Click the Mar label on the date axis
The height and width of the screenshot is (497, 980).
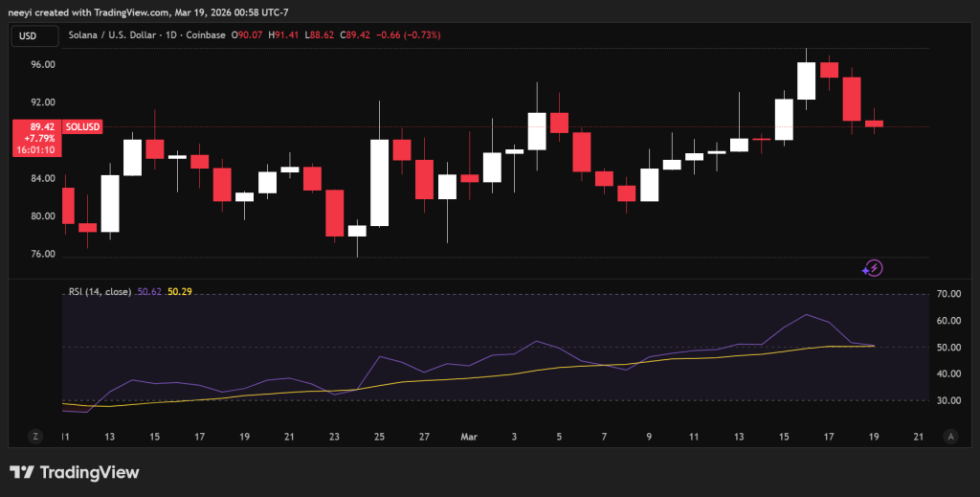click(x=469, y=437)
